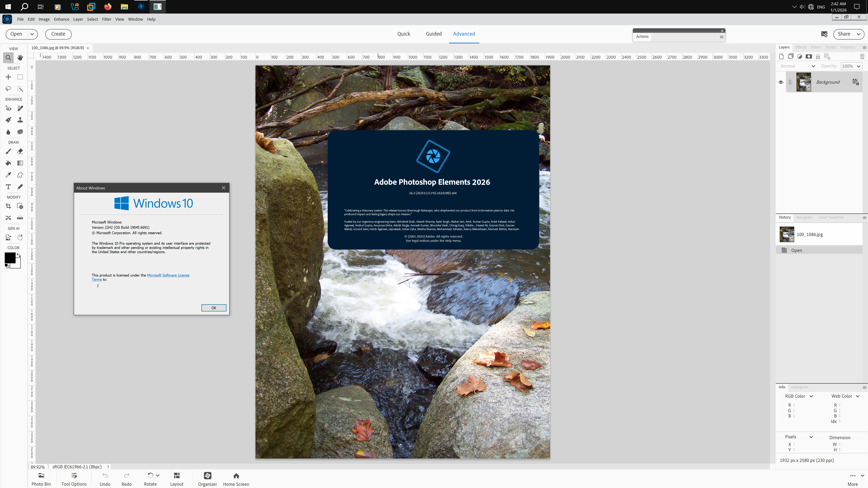Select the Gen AI insert object tool

pos(8,237)
